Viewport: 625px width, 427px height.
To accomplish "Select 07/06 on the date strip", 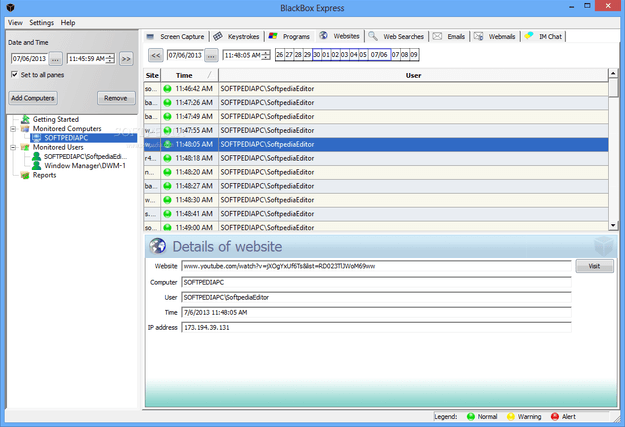I will (x=379, y=55).
